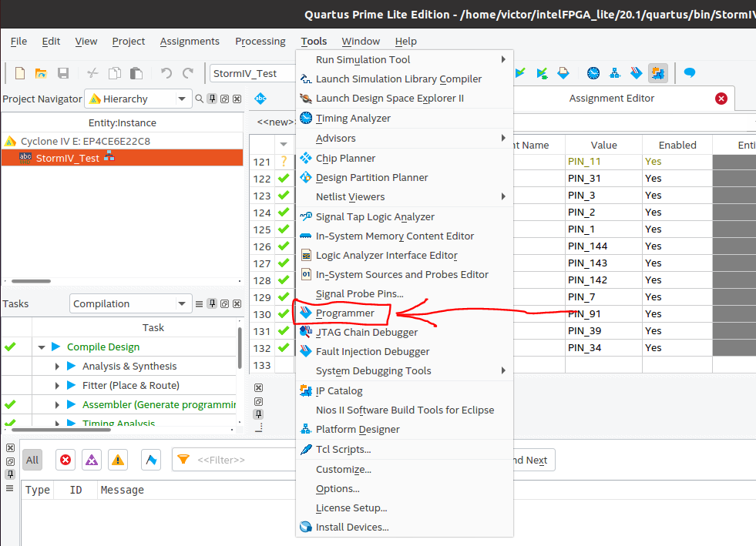Image resolution: width=756 pixels, height=546 pixels.
Task: Click the filter funnel icon in Messages
Action: click(x=183, y=459)
